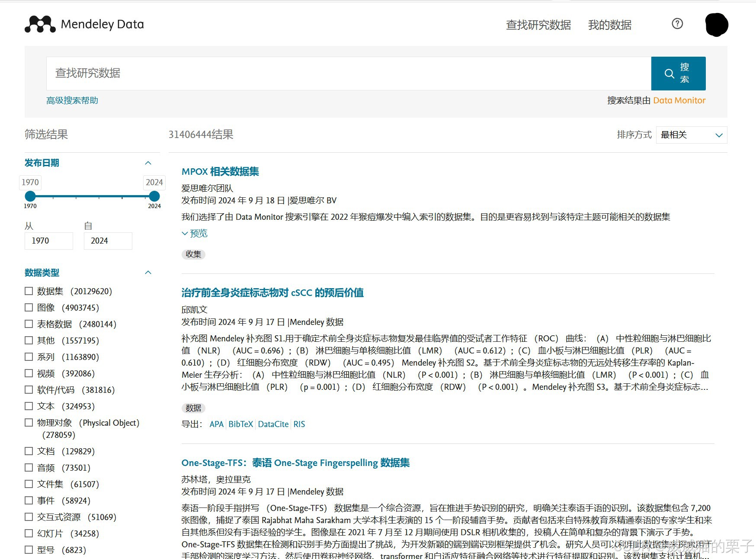This screenshot has width=756, height=559.
Task: Open the One-Stage-TFS Fingerspelling dataset title
Action: pyautogui.click(x=295, y=463)
